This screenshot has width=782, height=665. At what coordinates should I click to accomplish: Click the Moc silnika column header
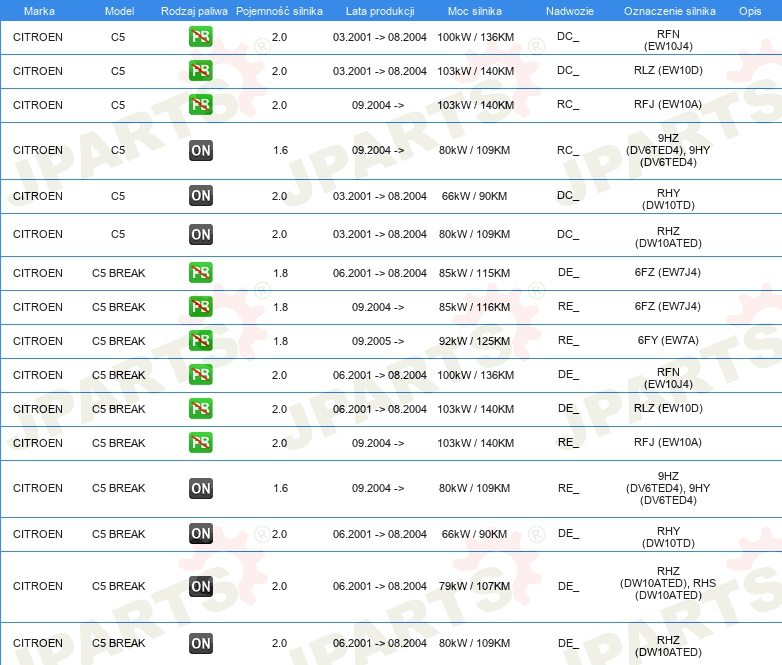475,10
